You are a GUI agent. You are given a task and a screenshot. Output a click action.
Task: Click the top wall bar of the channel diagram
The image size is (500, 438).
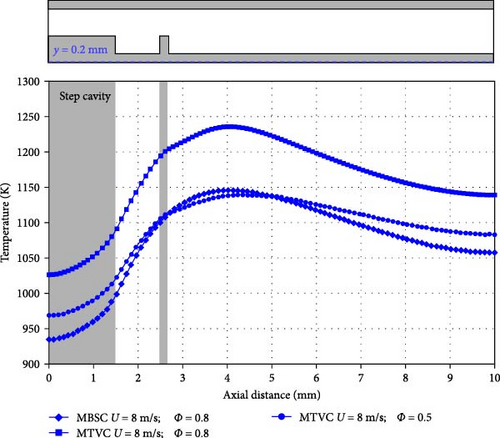coord(271,4)
